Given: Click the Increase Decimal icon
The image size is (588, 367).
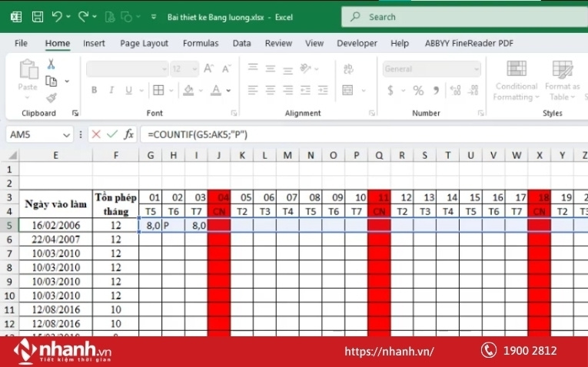Looking at the screenshot, I should pos(455,90).
